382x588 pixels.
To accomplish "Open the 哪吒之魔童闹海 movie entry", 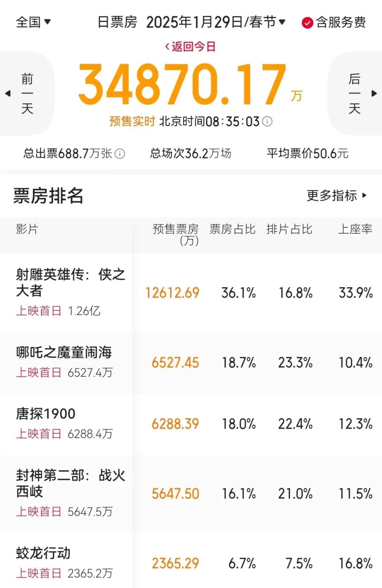I will [x=191, y=363].
